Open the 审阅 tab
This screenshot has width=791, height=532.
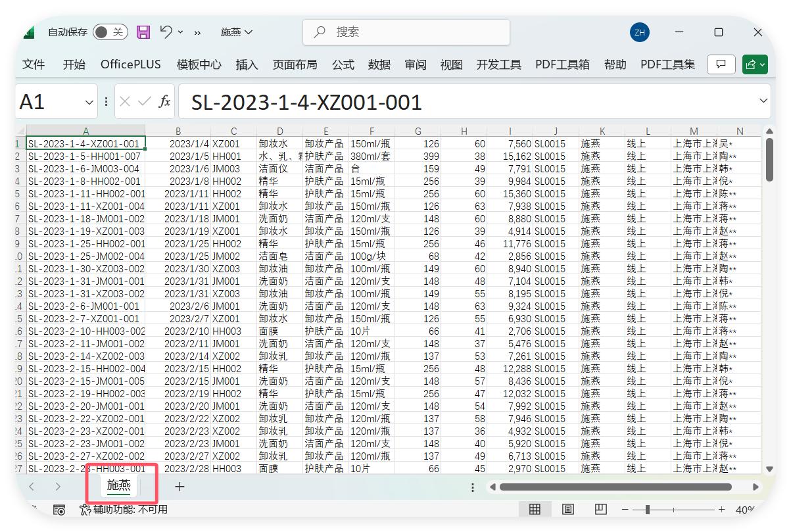pyautogui.click(x=416, y=64)
